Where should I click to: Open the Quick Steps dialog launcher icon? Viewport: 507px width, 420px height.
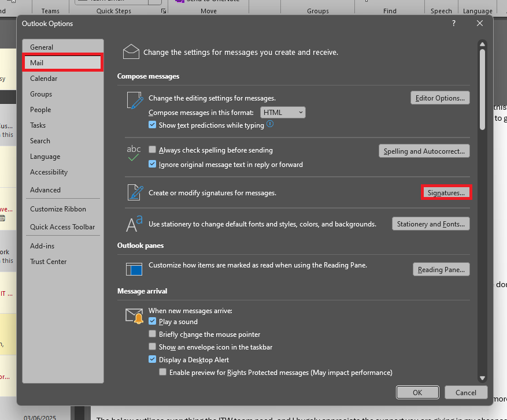point(164,10)
